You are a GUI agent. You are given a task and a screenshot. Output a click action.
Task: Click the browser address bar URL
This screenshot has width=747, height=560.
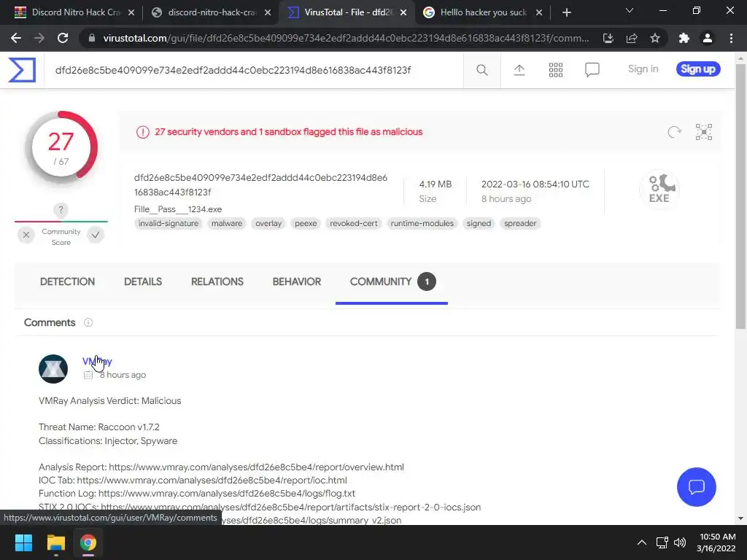[x=346, y=38]
